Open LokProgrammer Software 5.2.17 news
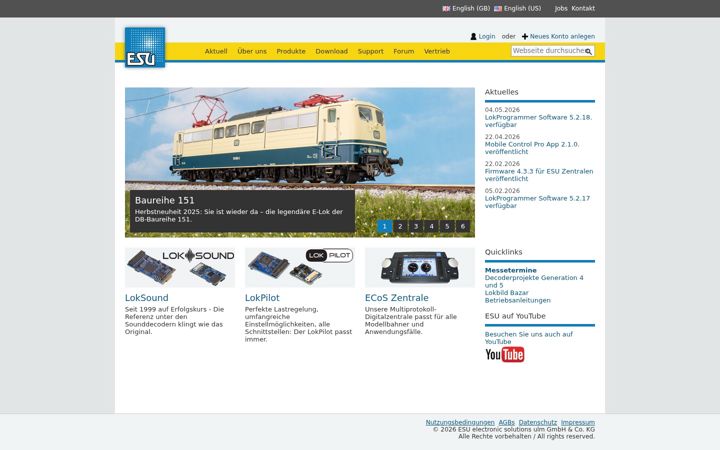Image resolution: width=720 pixels, height=450 pixels. 537,202
